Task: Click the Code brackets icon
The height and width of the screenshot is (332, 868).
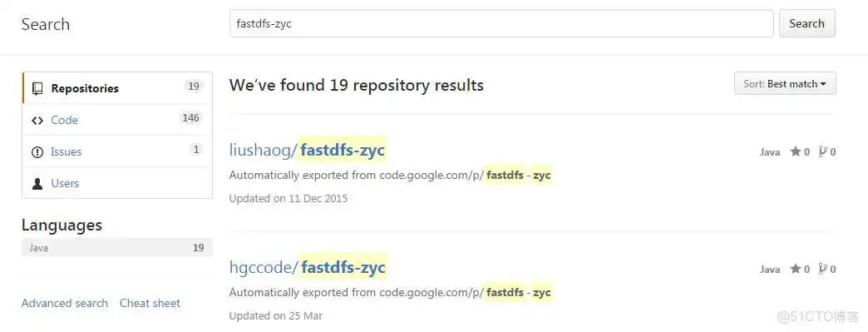Action: click(37, 121)
